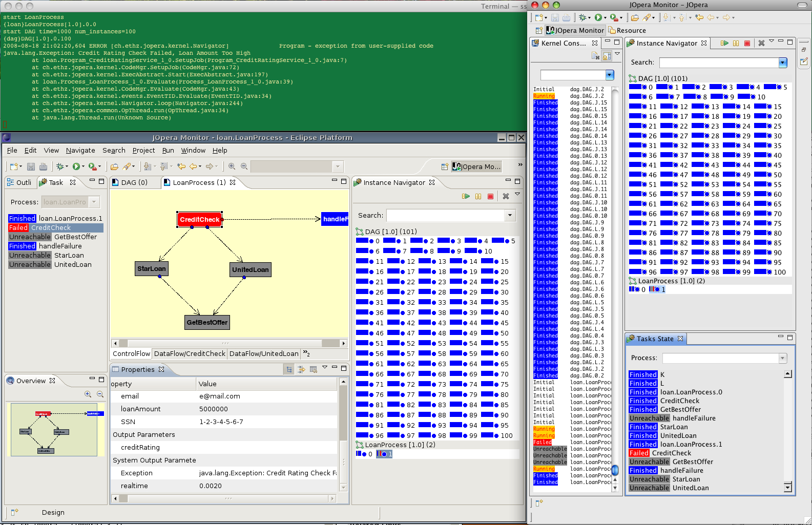Select StarLoan node in diagram
812x525 pixels.
152,268
